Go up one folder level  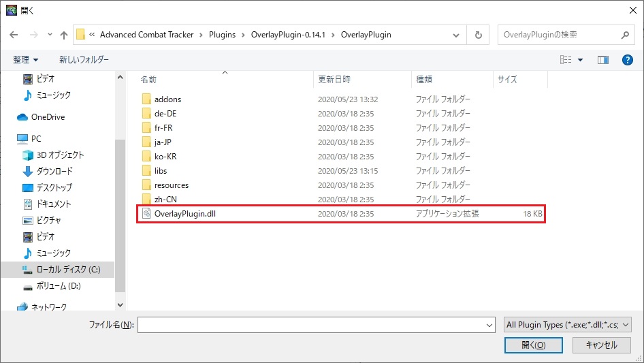[64, 35]
